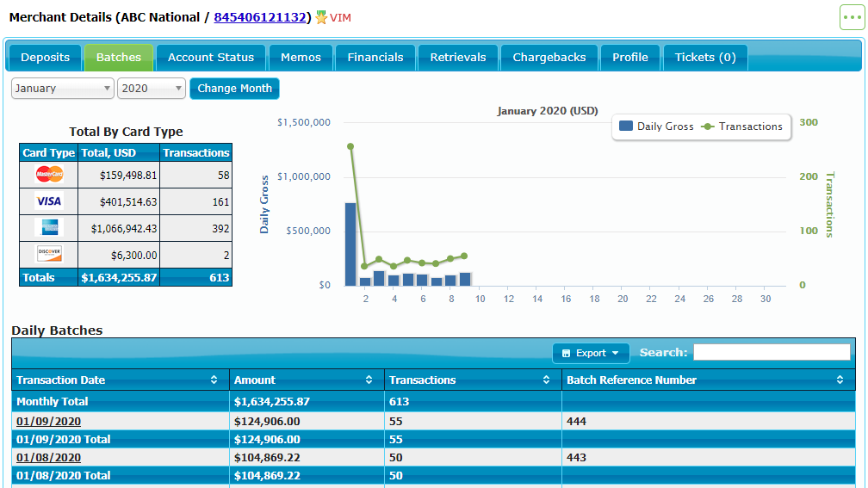Screen dimensions: 868x488
Task: Sort by Transaction Date column arrows
Action: coord(214,380)
